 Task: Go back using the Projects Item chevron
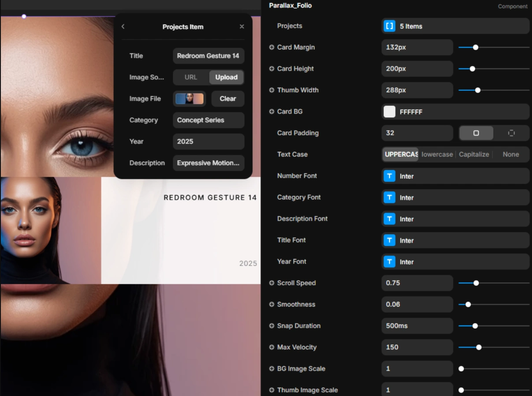(123, 26)
